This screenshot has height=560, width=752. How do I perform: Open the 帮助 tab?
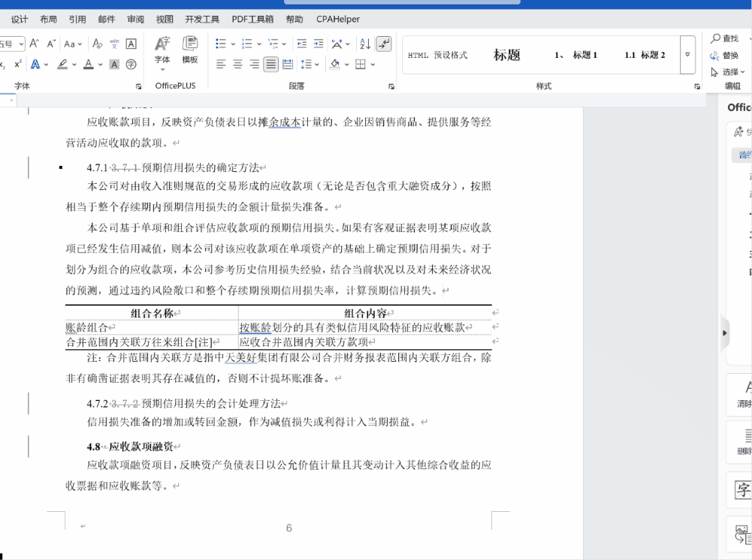click(294, 20)
